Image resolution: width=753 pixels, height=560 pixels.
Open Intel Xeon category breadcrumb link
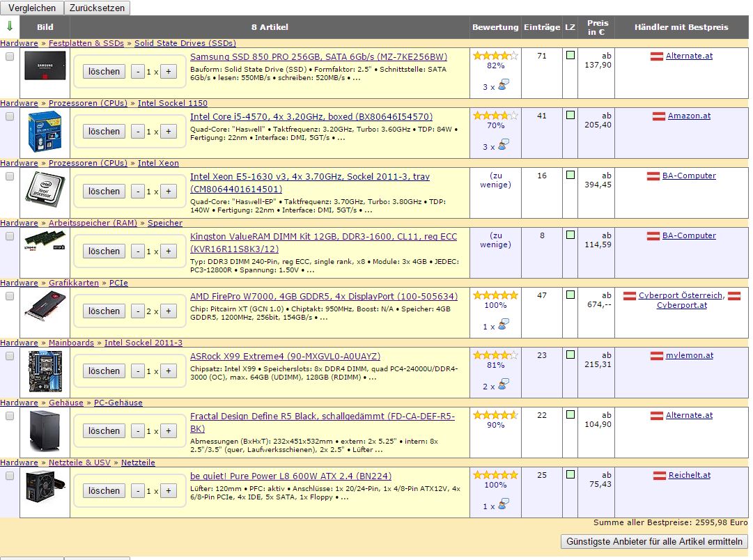(x=158, y=163)
